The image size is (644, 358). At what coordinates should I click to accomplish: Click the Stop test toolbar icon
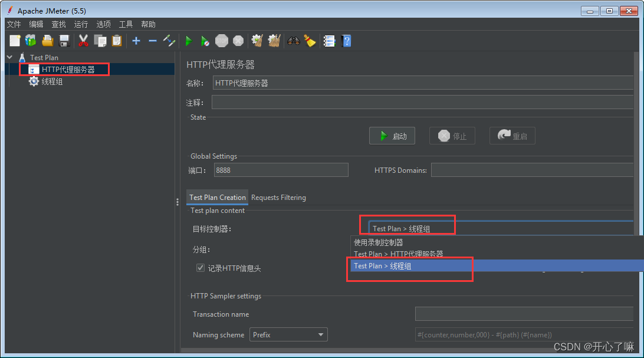tap(222, 41)
